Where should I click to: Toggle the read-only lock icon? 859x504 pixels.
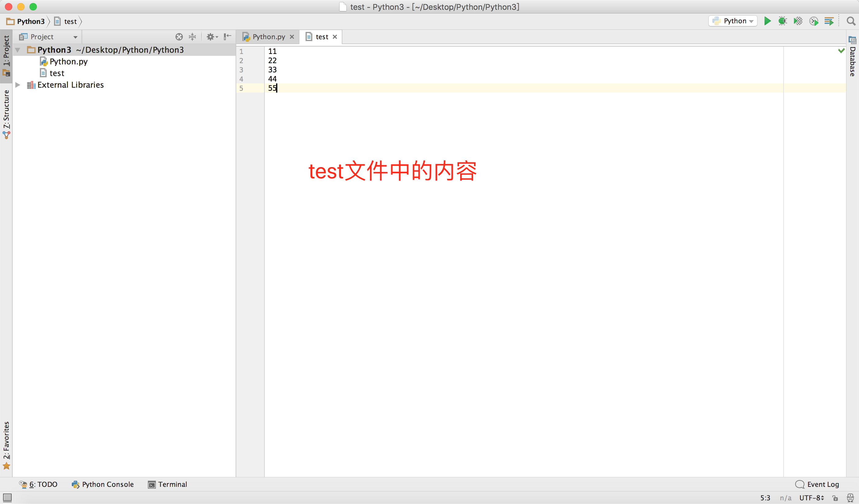835,498
